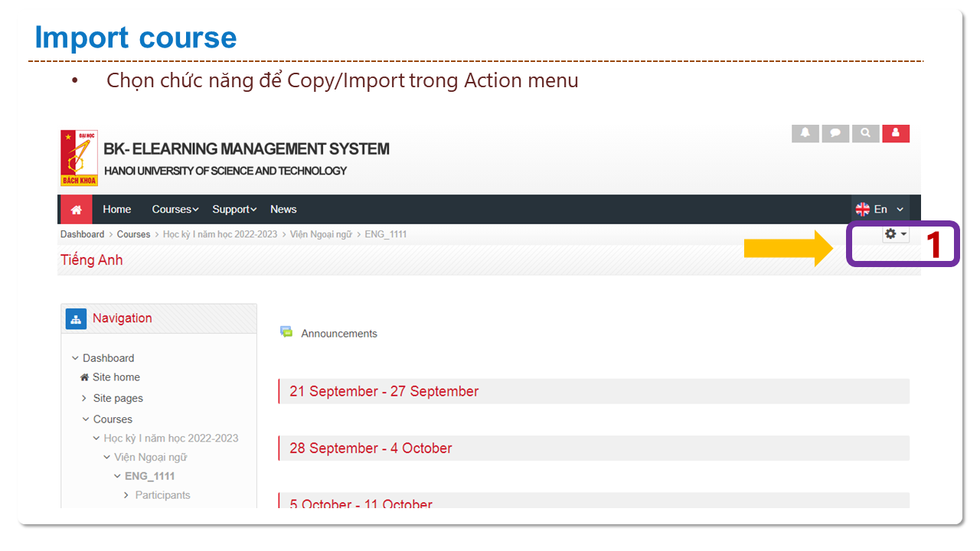Expand Site pages in navigation tree
Image resolution: width=980 pixels, height=551 pixels.
coord(84,399)
